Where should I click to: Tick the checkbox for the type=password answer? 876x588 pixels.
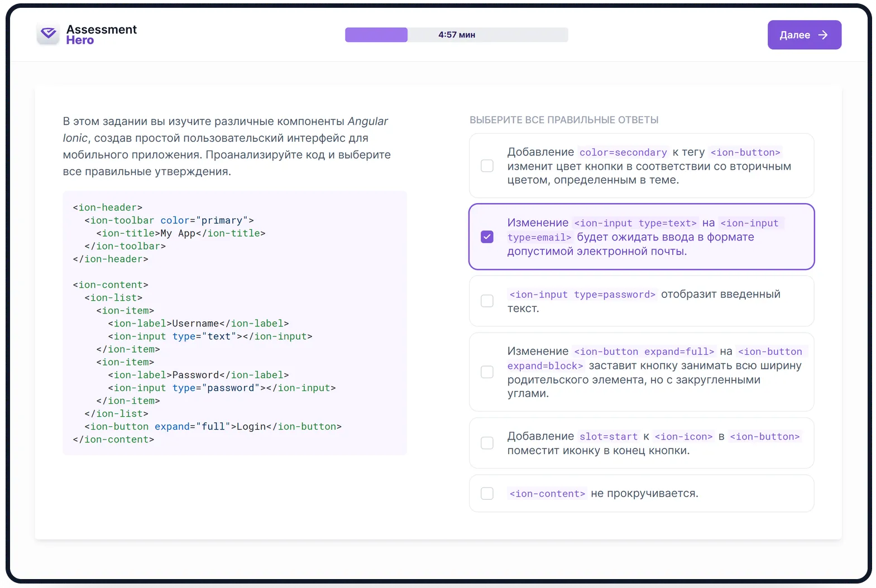487,301
